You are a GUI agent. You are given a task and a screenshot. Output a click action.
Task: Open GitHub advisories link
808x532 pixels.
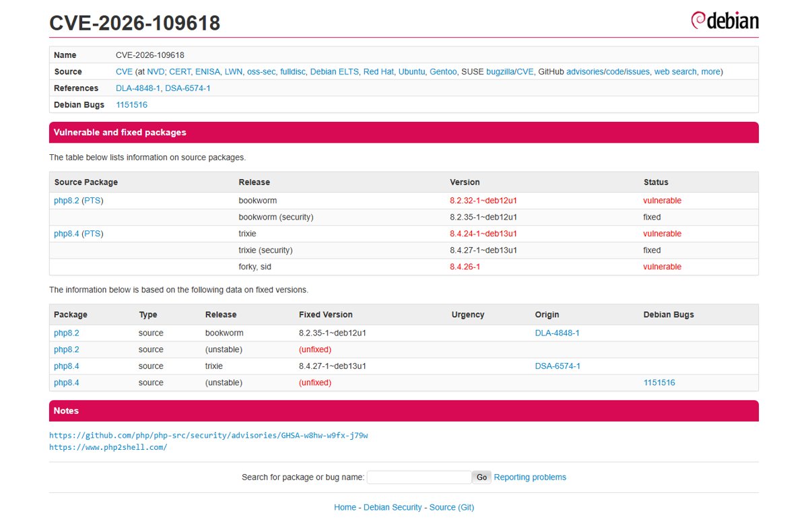pyautogui.click(x=585, y=71)
